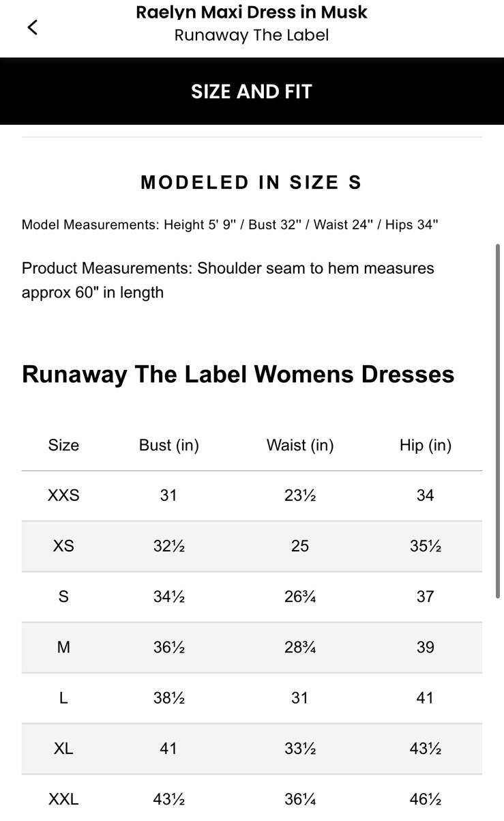
Task: Click the 46½ hip value for XXL
Action: (x=425, y=799)
